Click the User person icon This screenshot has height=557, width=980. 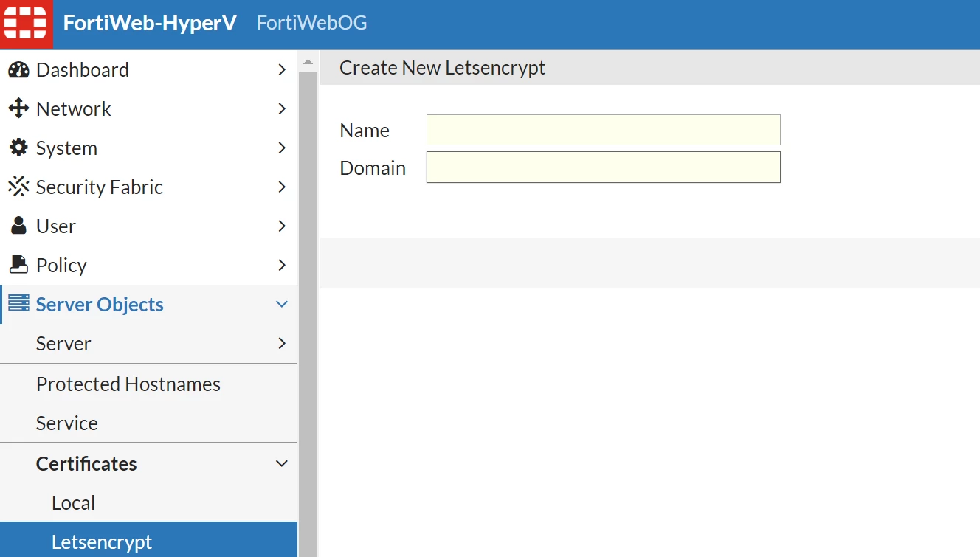point(18,226)
